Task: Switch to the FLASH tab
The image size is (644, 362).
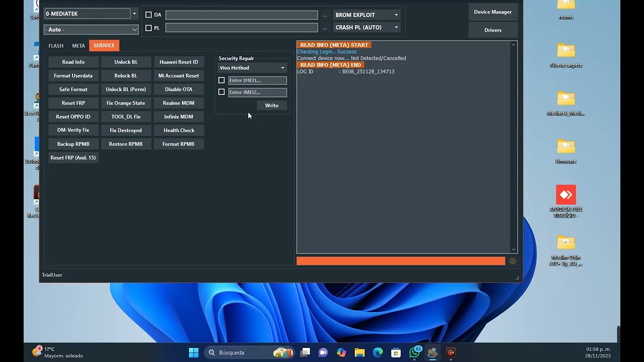Action: (56, 46)
